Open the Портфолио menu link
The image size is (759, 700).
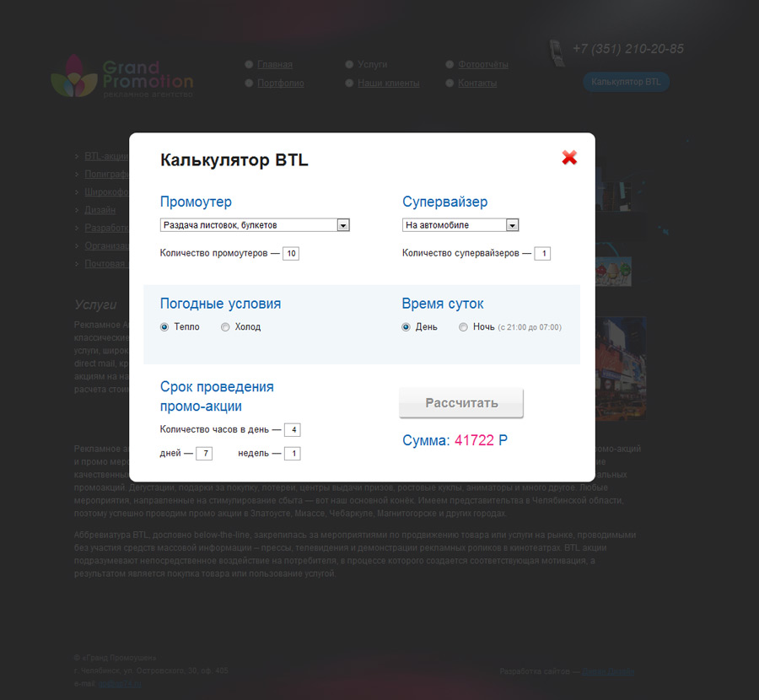point(280,83)
